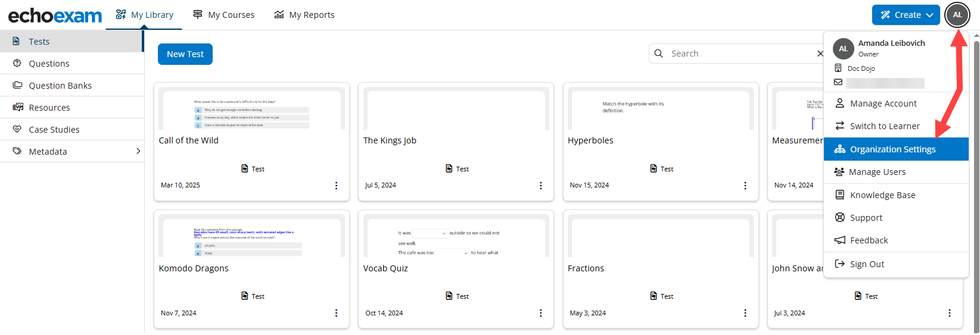Open options menu for Hyperboles test
The width and height of the screenshot is (980, 335).
tap(745, 186)
